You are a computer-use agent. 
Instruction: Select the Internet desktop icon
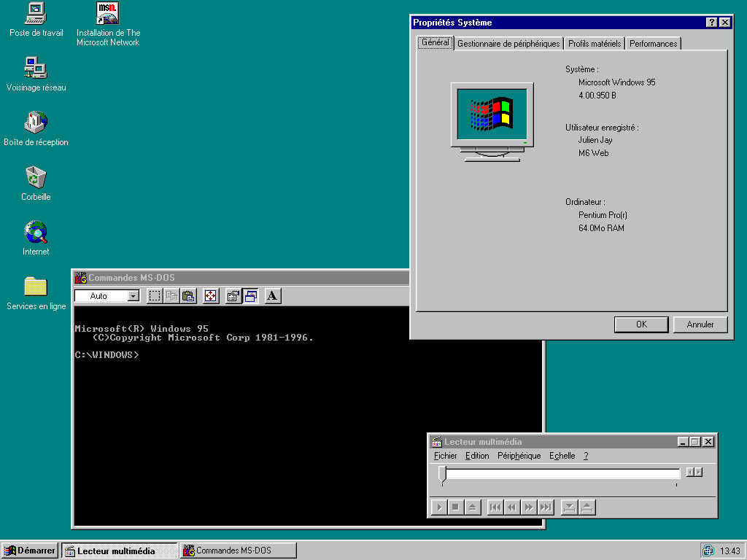click(36, 238)
